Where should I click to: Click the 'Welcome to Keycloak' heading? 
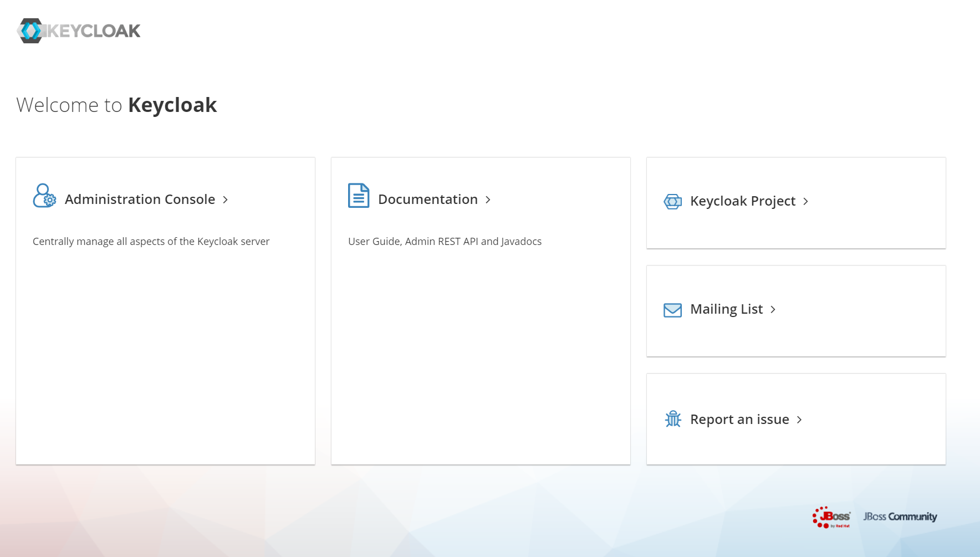(116, 105)
